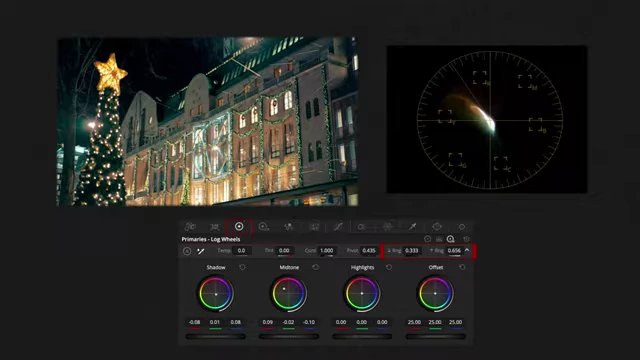Click the auto balance A icon

pos(187,251)
